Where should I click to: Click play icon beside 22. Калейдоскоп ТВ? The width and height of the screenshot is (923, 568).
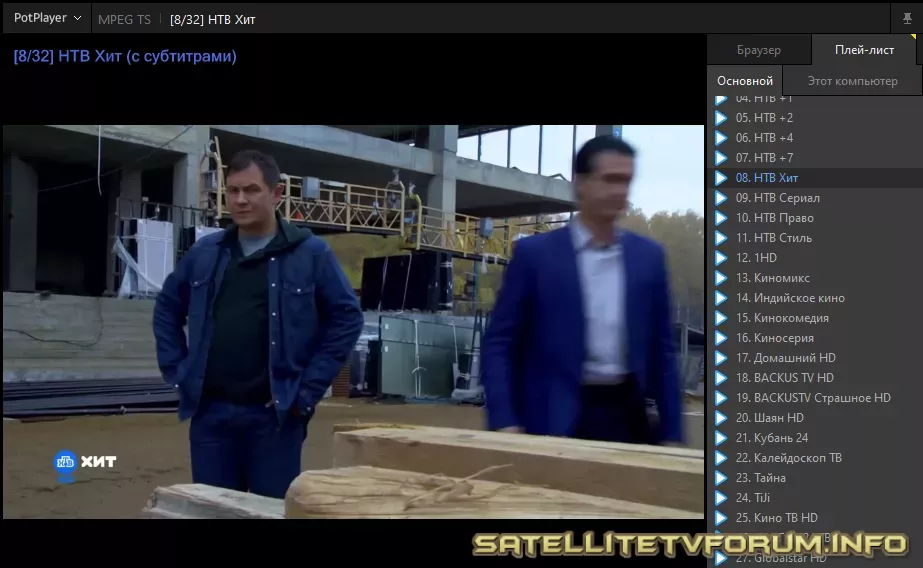721,458
